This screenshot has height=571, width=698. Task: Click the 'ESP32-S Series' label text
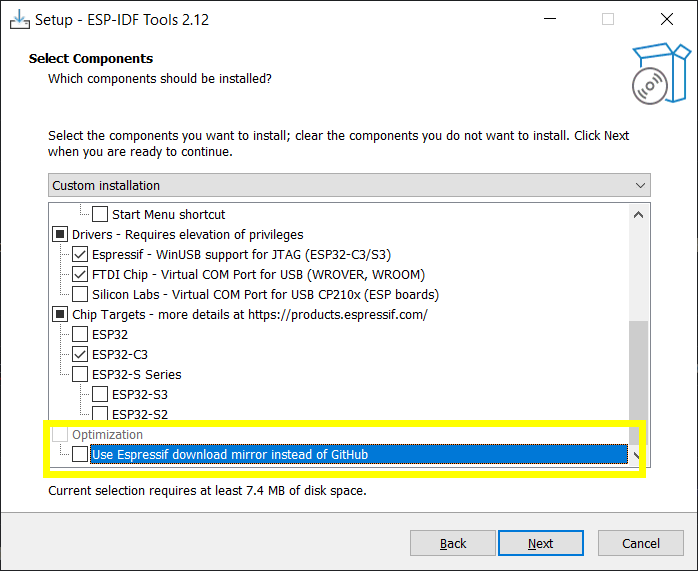pyautogui.click(x=137, y=375)
